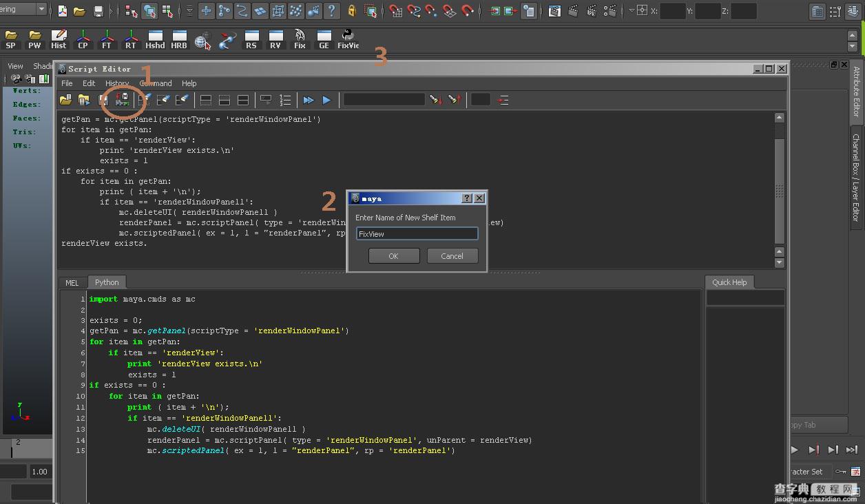The image size is (865, 504).
Task: Click the PW shelf button
Action: pyautogui.click(x=34, y=39)
